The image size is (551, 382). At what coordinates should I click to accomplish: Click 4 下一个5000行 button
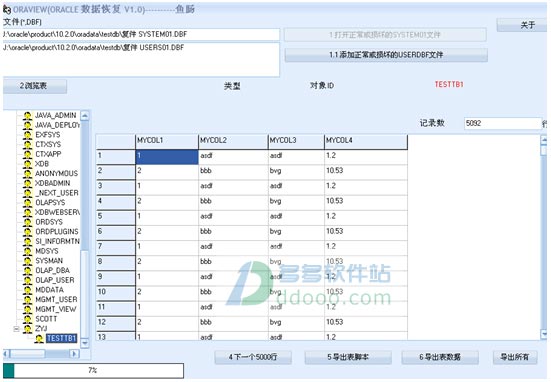[253, 357]
